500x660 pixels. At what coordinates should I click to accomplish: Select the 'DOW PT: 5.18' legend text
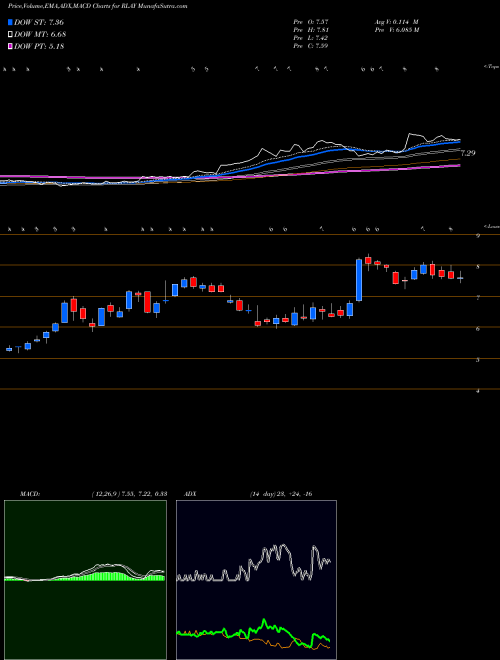point(39,47)
